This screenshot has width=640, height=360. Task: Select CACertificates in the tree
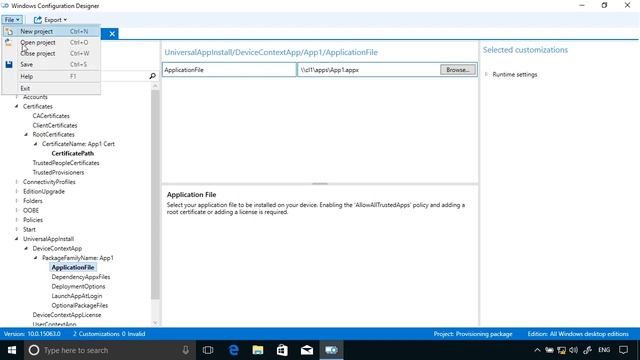tap(51, 116)
